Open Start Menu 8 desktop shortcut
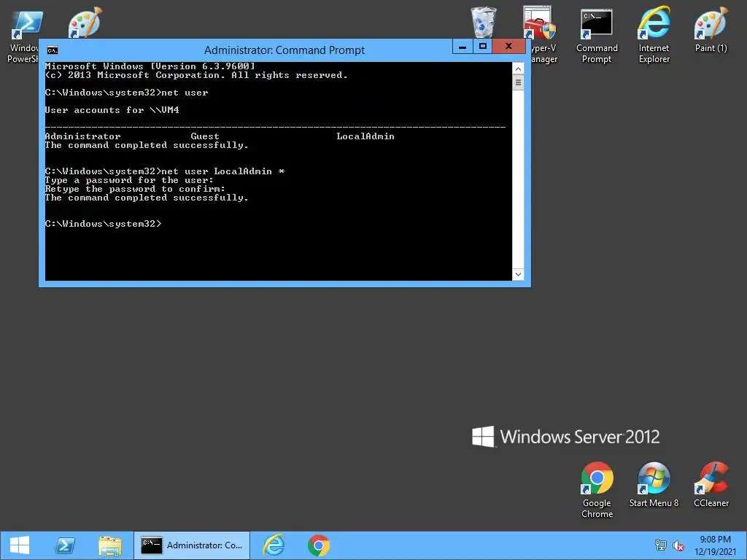Viewport: 747px width, 560px height. click(654, 485)
